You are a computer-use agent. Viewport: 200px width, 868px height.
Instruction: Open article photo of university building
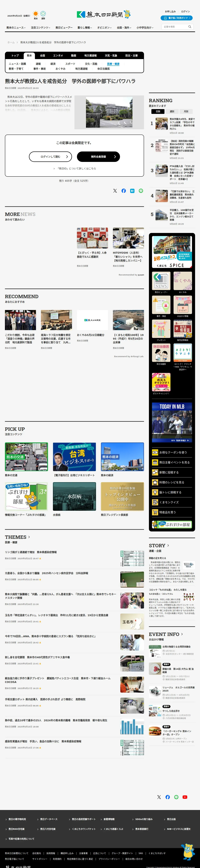109,112
